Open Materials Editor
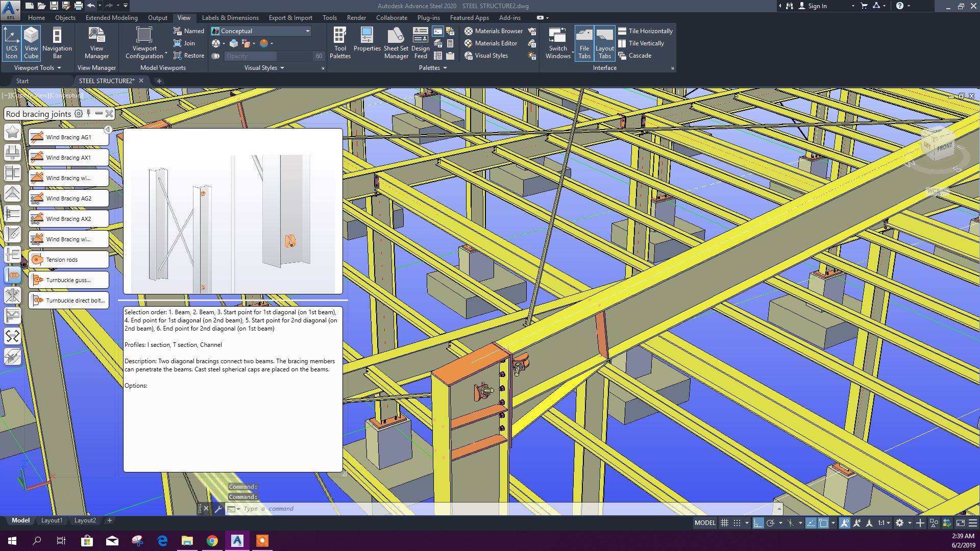The width and height of the screenshot is (980, 551). (x=491, y=43)
